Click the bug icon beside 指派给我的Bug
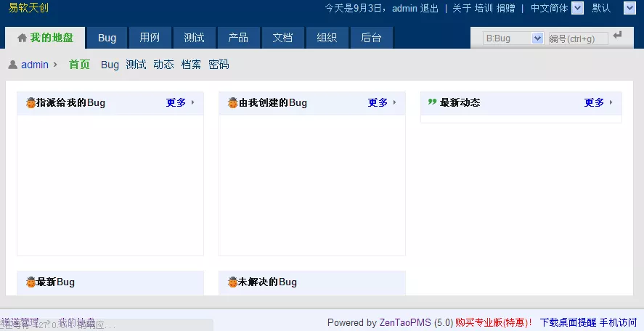Screen dimensions: 644x331 30,102
